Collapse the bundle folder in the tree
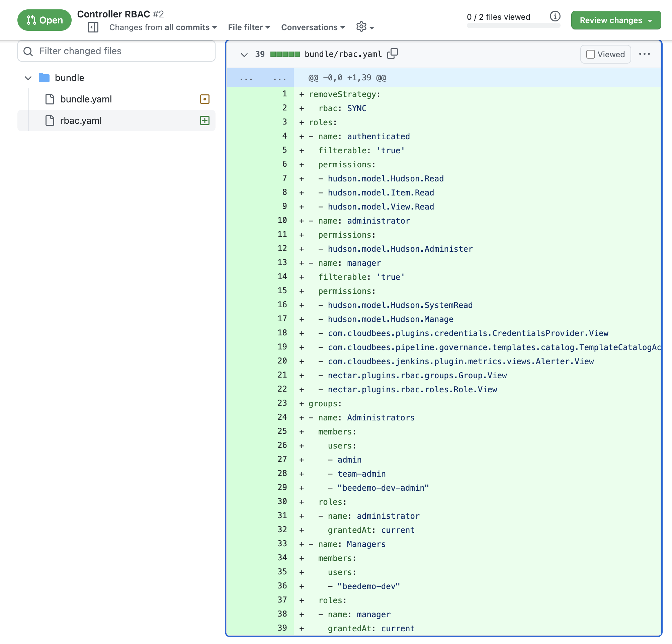The image size is (672, 644). click(x=28, y=78)
